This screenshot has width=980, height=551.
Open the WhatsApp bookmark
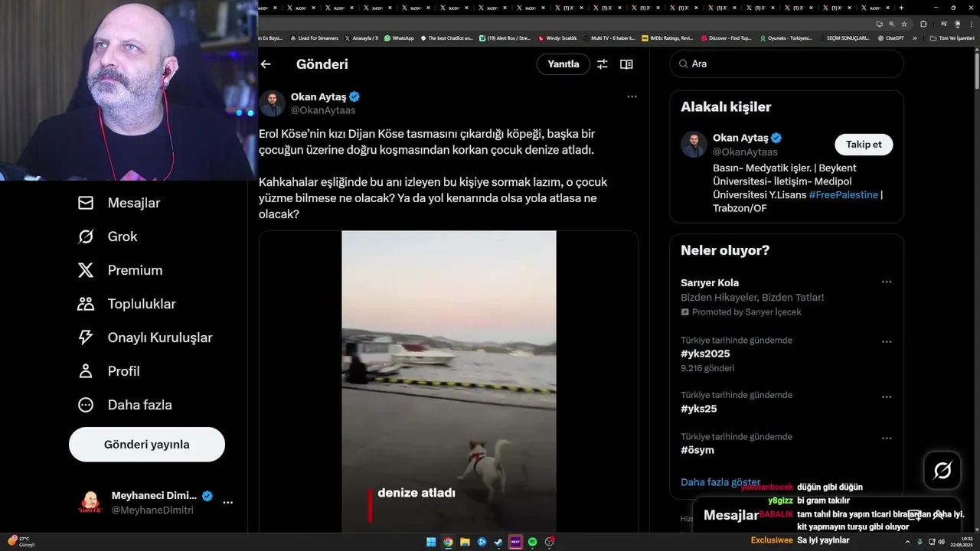point(399,37)
